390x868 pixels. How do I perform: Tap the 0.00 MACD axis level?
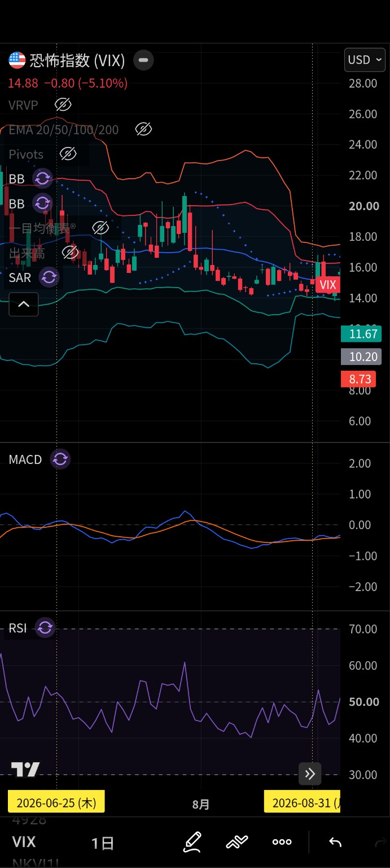360,524
